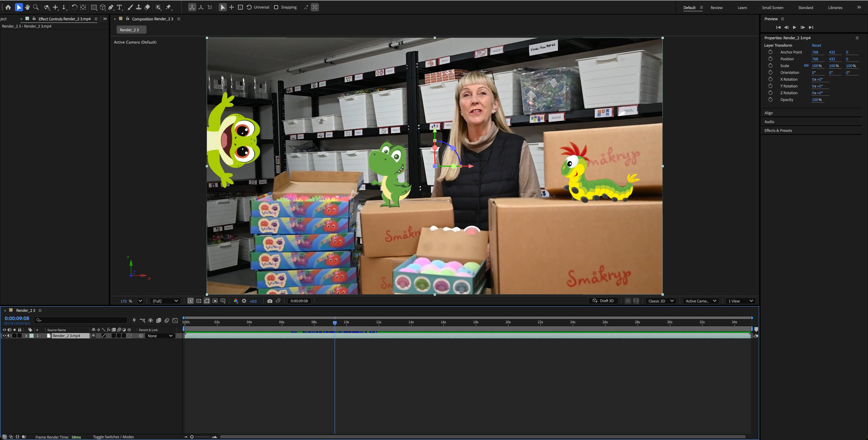868x440 pixels.
Task: Select the Pan Behind anchor point tool
Action: pos(83,7)
